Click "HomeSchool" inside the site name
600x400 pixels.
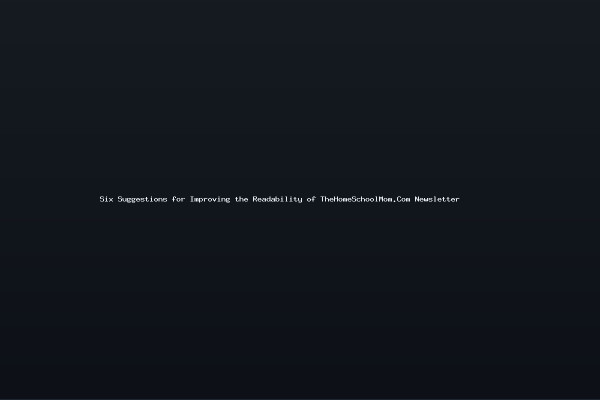tap(356, 199)
